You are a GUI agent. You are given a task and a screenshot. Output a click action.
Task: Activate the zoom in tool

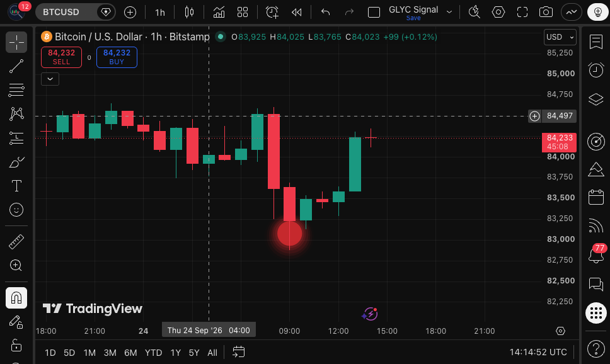(x=16, y=266)
